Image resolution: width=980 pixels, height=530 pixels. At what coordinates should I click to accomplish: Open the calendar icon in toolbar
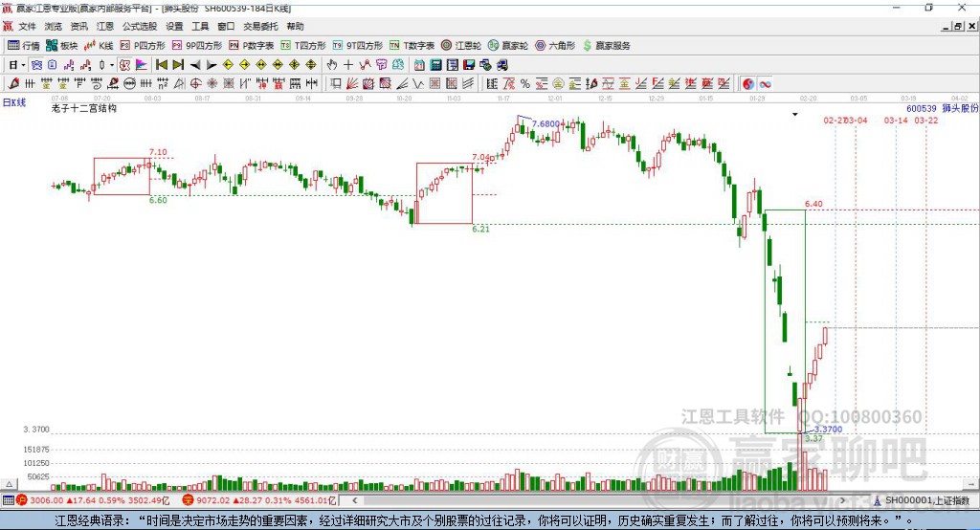pyautogui.click(x=419, y=65)
